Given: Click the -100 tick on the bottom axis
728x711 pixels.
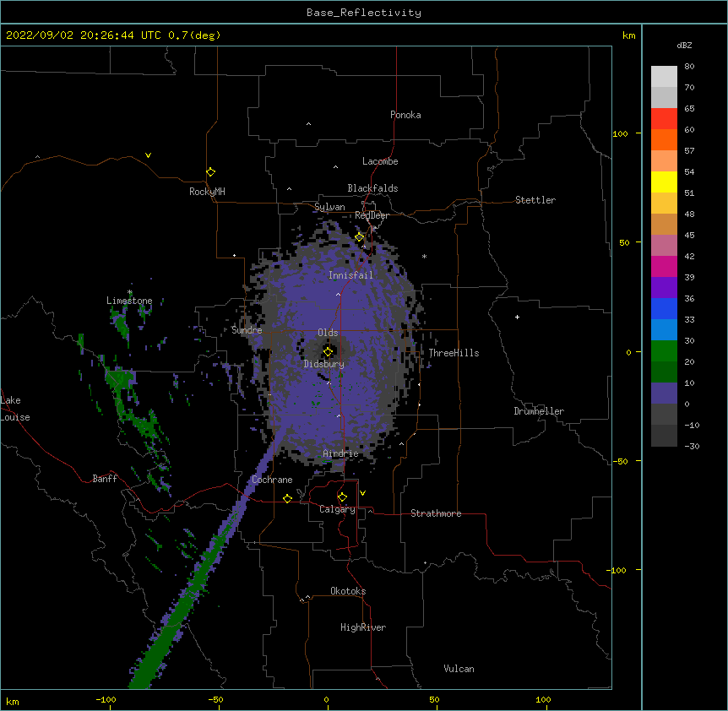Looking at the screenshot, I should coord(106,699).
